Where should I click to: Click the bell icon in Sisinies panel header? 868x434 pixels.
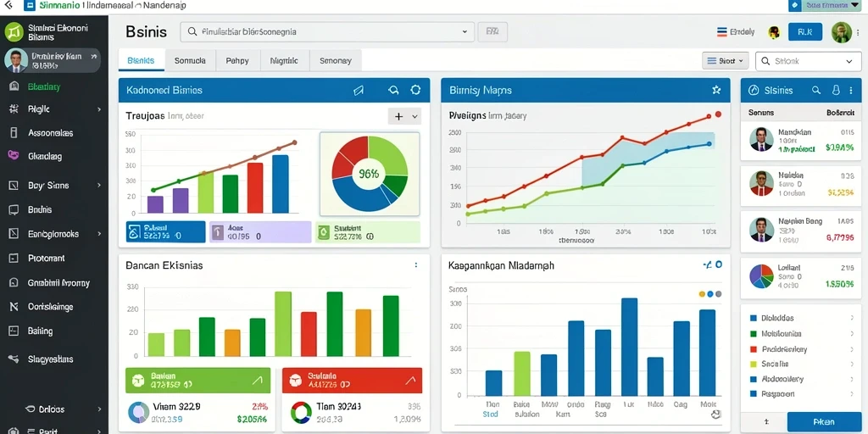[836, 90]
